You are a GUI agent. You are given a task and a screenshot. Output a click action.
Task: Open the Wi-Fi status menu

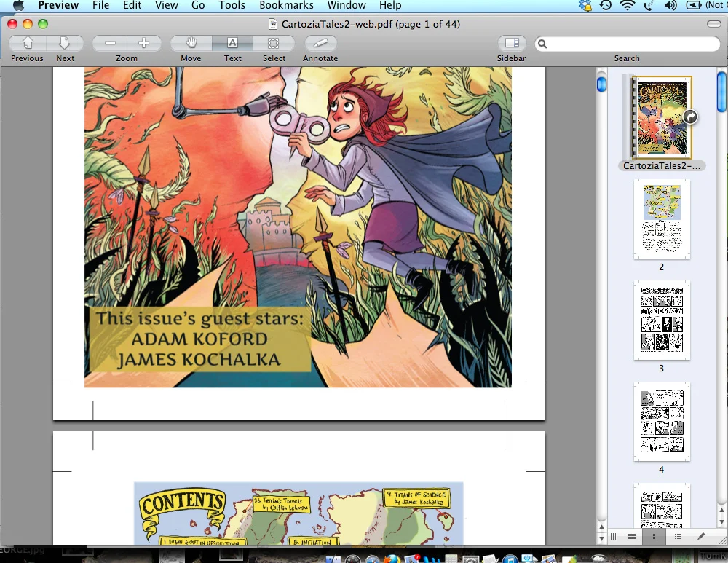pyautogui.click(x=628, y=5)
